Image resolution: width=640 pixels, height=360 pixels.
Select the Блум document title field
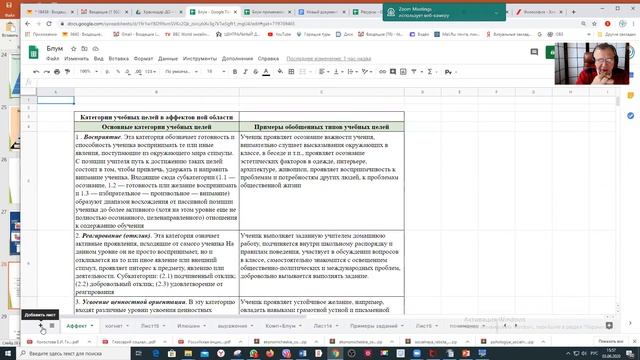pyautogui.click(x=54, y=49)
